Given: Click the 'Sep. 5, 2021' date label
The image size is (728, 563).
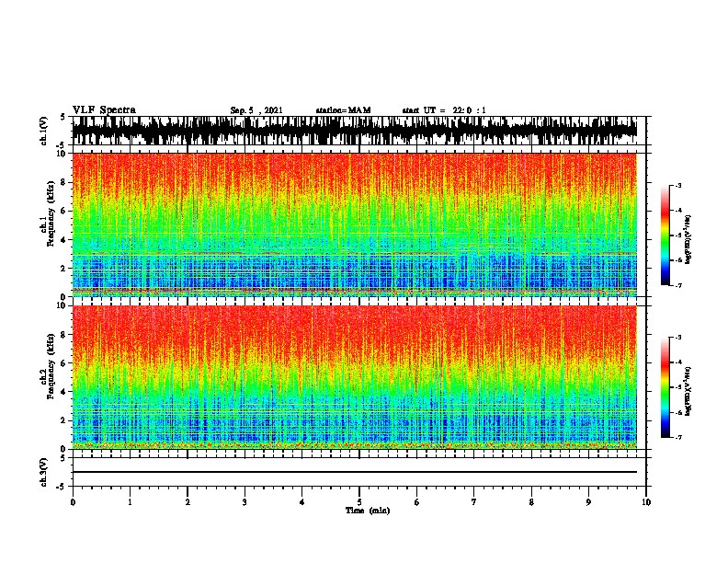Looking at the screenshot, I should 256,110.
